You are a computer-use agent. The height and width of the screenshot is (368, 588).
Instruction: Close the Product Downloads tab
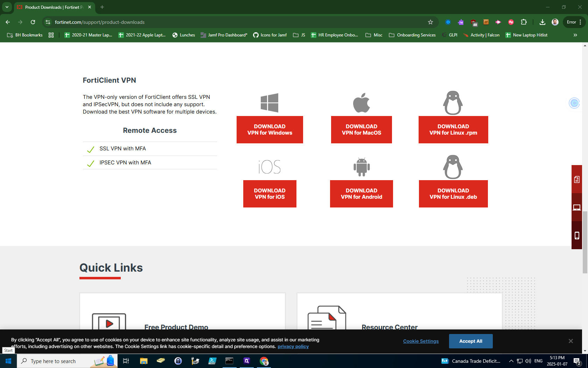(x=90, y=7)
